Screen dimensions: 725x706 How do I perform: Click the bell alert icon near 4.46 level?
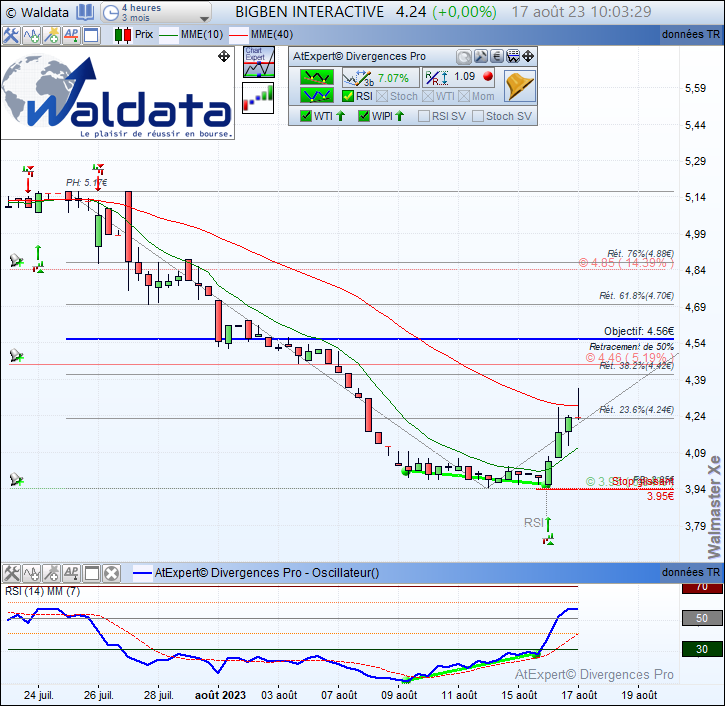(17, 356)
